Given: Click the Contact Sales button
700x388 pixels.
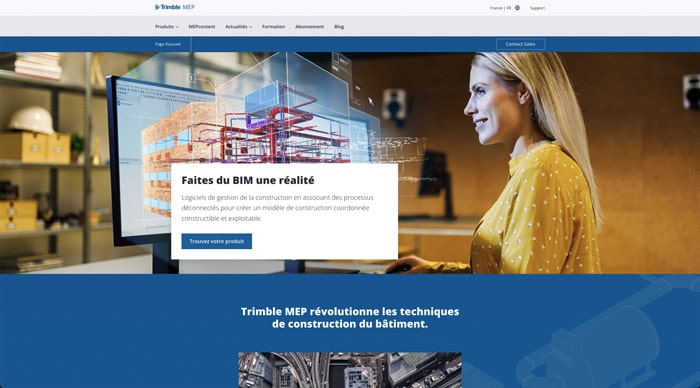Looking at the screenshot, I should (x=521, y=44).
